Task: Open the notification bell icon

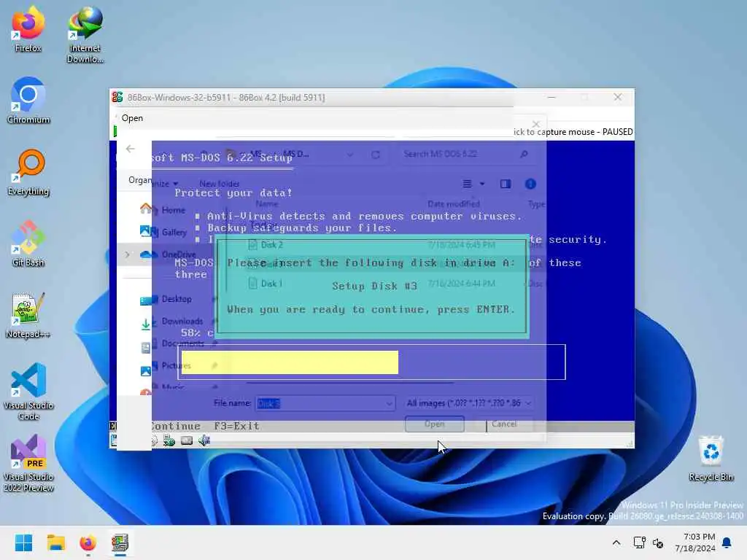Action: [x=727, y=542]
